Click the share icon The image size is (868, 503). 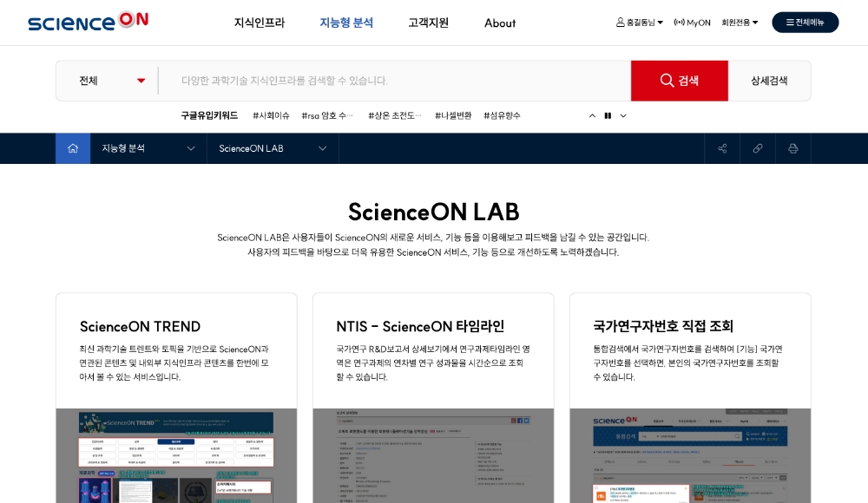[x=722, y=148]
